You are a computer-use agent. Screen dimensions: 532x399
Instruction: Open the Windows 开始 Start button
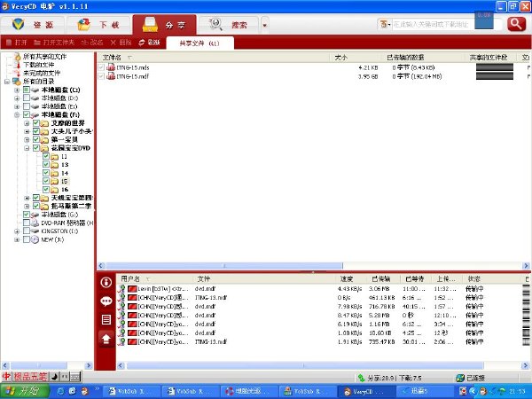coord(24,391)
